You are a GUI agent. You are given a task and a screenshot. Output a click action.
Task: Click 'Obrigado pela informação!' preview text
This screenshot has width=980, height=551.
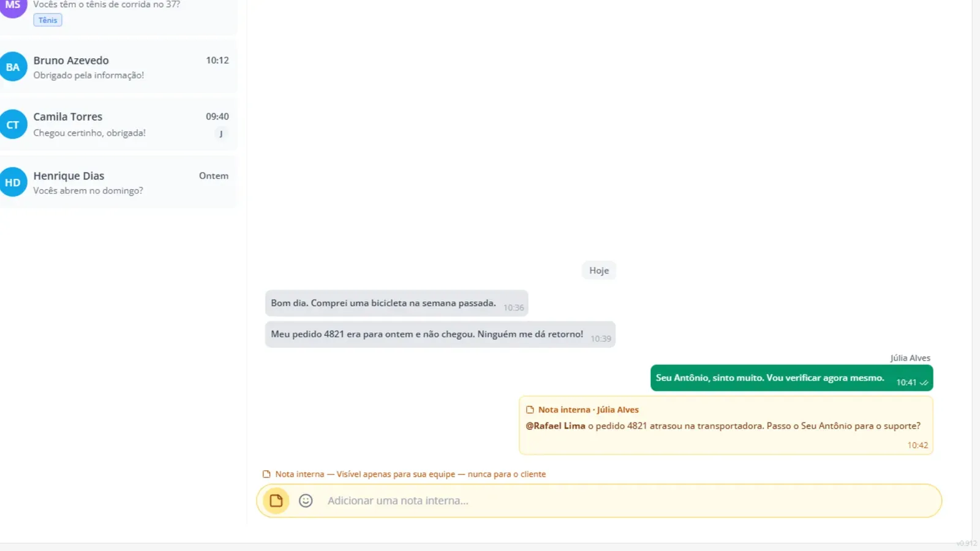tap(89, 75)
